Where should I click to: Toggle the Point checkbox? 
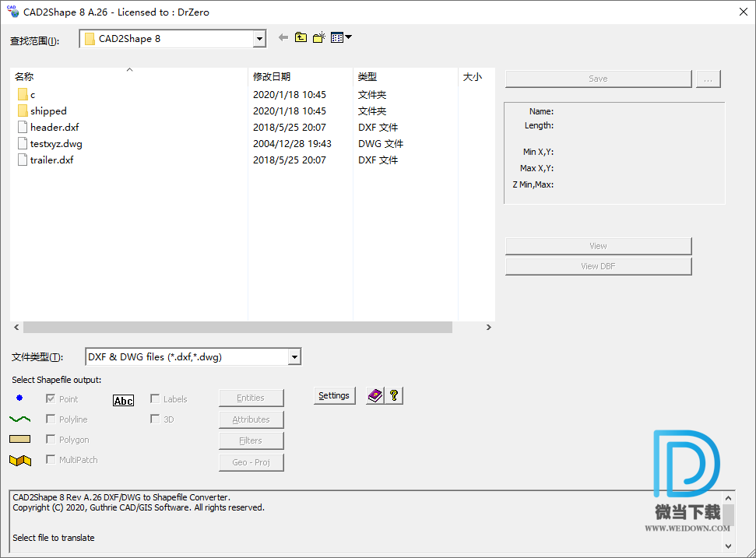(x=51, y=398)
